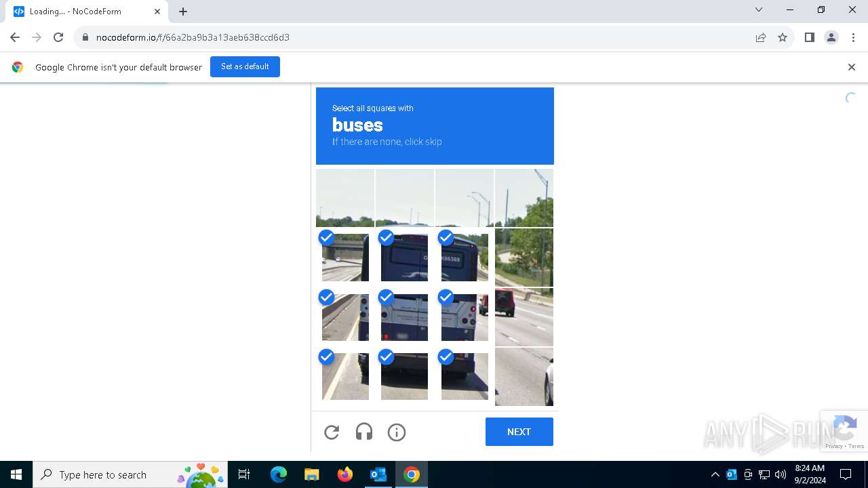This screenshot has width=868, height=488.
Task: Open the tab search dropdown arrow
Action: (759, 9)
